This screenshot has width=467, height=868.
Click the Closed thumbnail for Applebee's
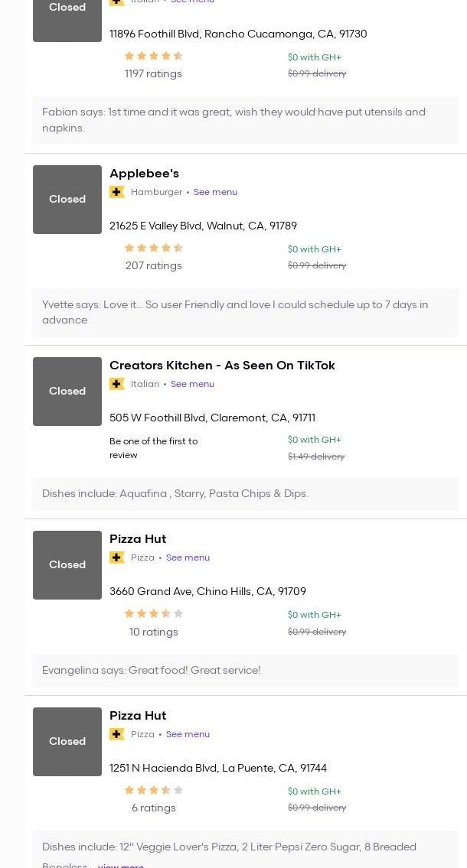pyautogui.click(x=67, y=200)
